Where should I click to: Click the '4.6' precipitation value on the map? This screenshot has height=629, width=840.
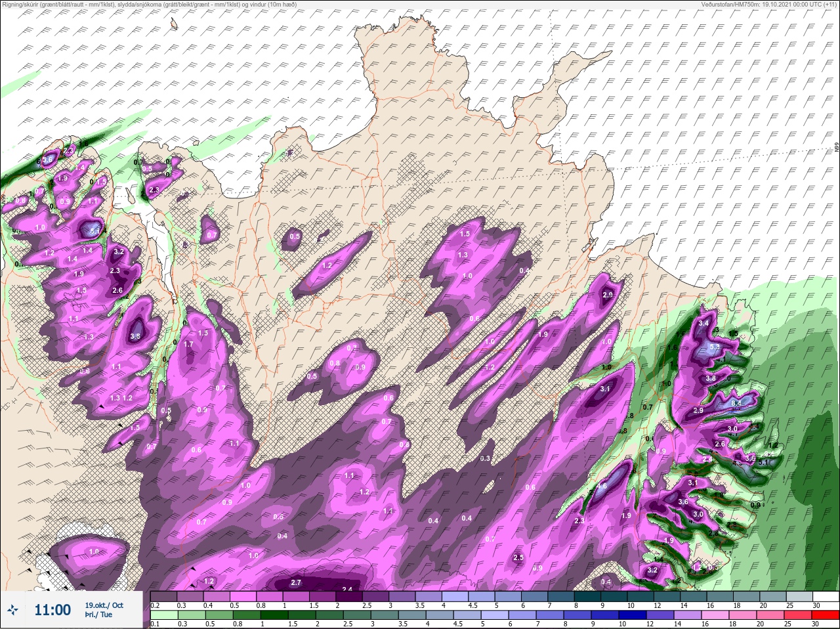coord(602,487)
